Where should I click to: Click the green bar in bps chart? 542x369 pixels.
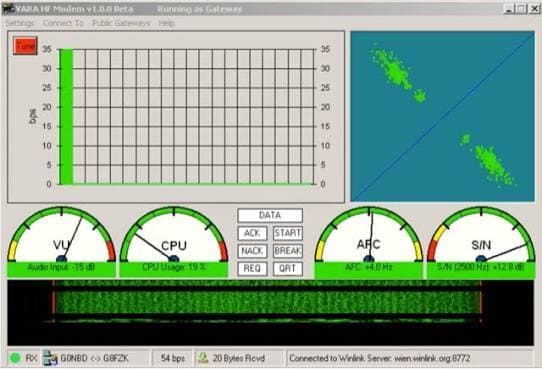[x=66, y=116]
